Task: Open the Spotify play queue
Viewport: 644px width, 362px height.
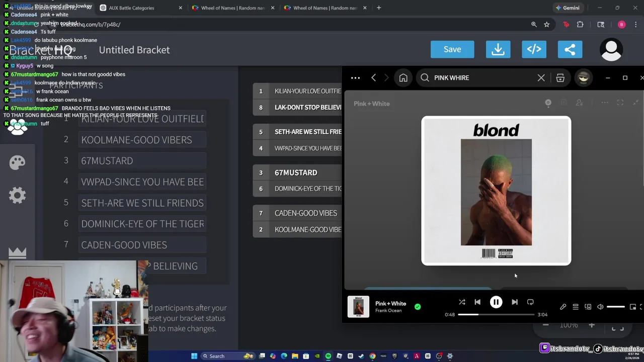Action: (576, 307)
